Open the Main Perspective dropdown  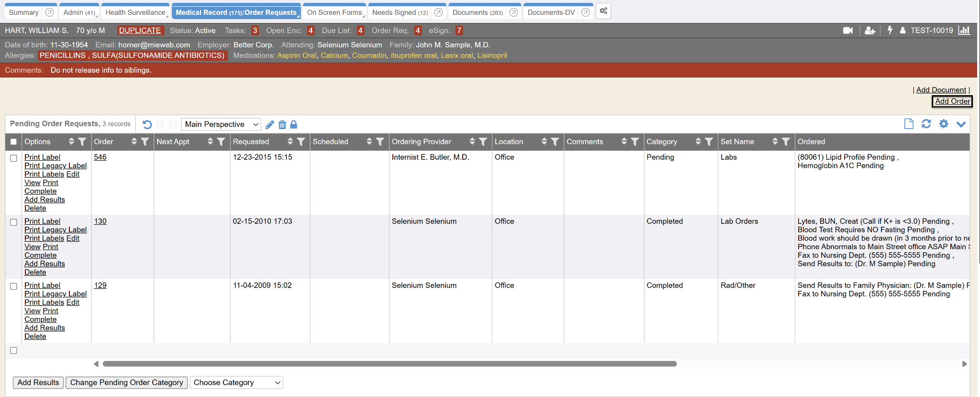click(x=221, y=124)
